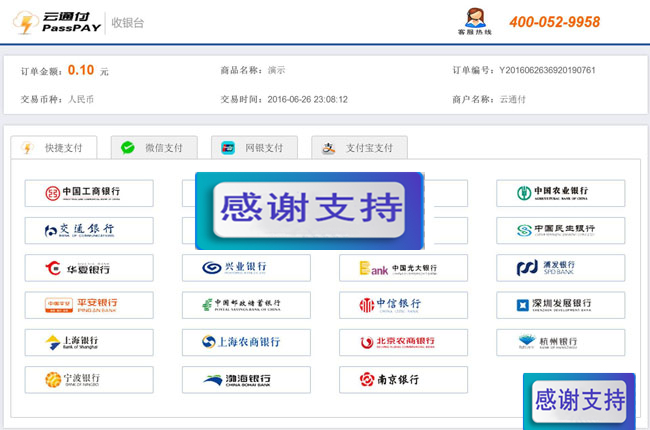The width and height of the screenshot is (650, 430).
Task: Select 中信银行 CITIC bank
Action: click(x=403, y=305)
